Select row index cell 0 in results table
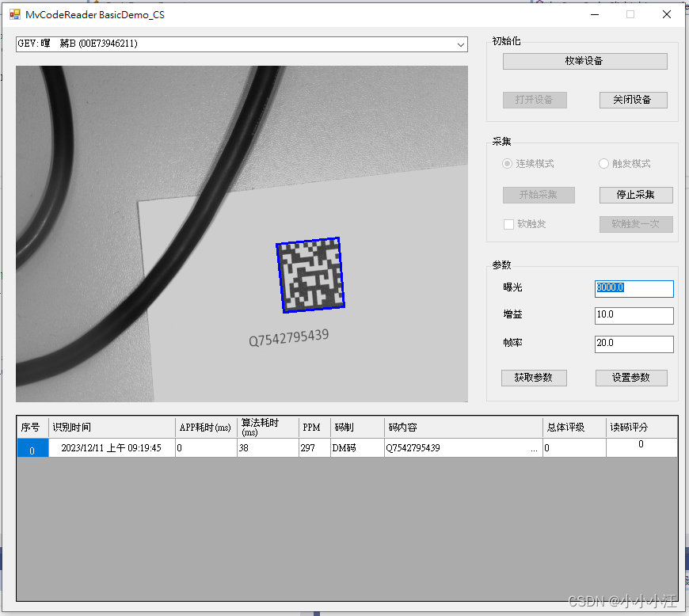Viewport: 689px width, 616px height. click(32, 447)
